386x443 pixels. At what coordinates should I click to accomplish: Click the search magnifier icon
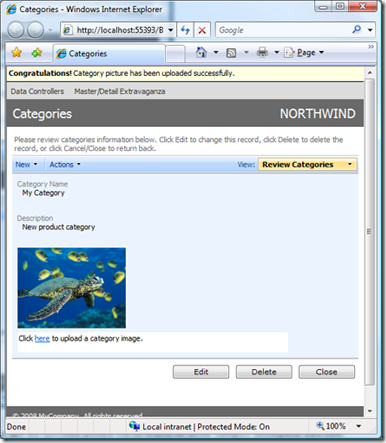pos(357,30)
